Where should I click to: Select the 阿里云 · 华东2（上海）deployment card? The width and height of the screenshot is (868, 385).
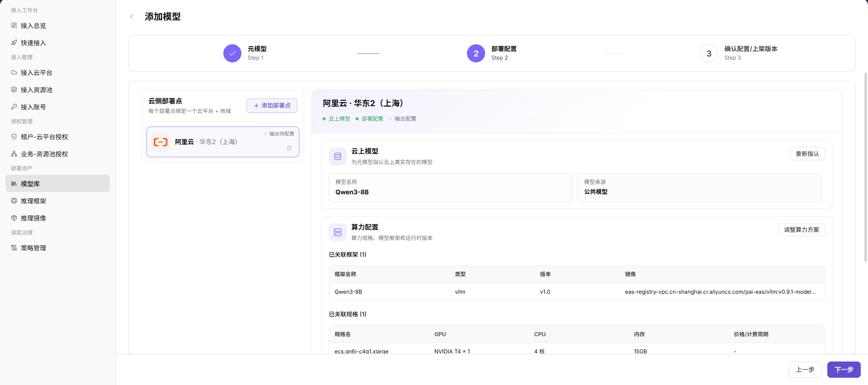point(223,142)
